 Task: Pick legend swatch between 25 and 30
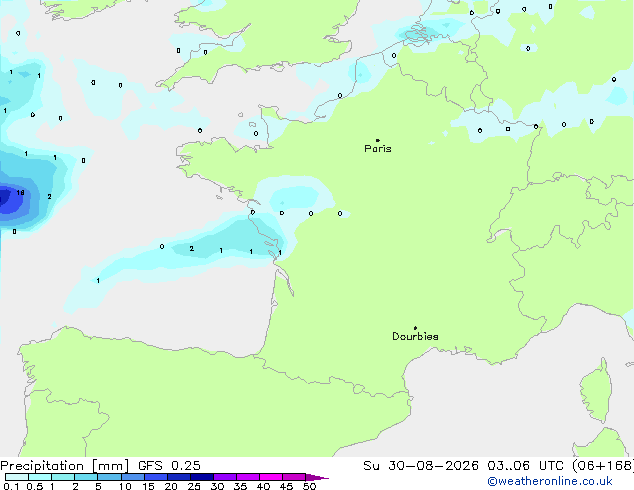[x=202, y=477]
